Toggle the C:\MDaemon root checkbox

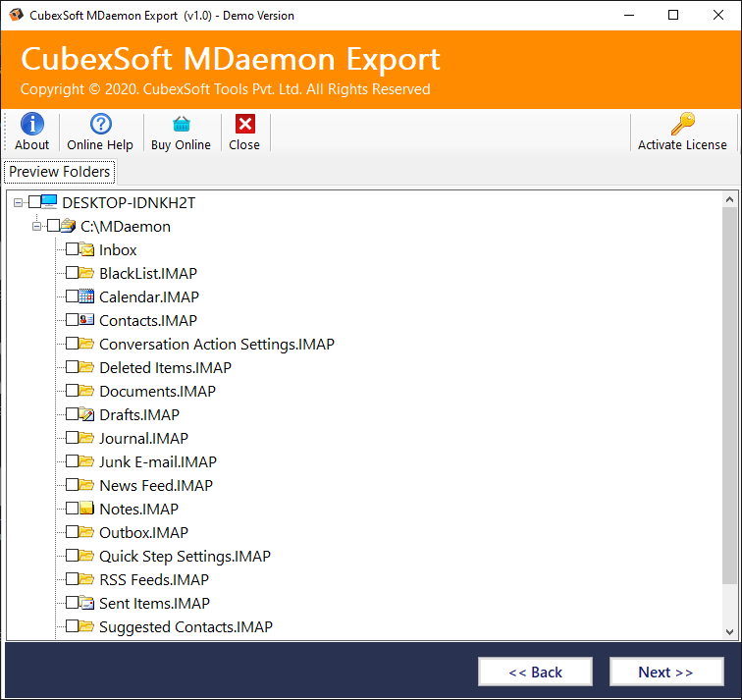coord(53,226)
